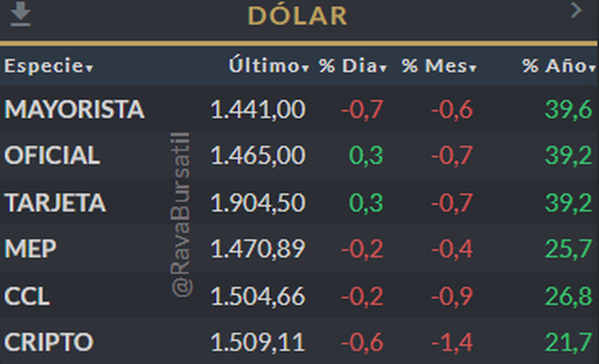Open the OFICIAL dollar row

pyautogui.click(x=52, y=156)
